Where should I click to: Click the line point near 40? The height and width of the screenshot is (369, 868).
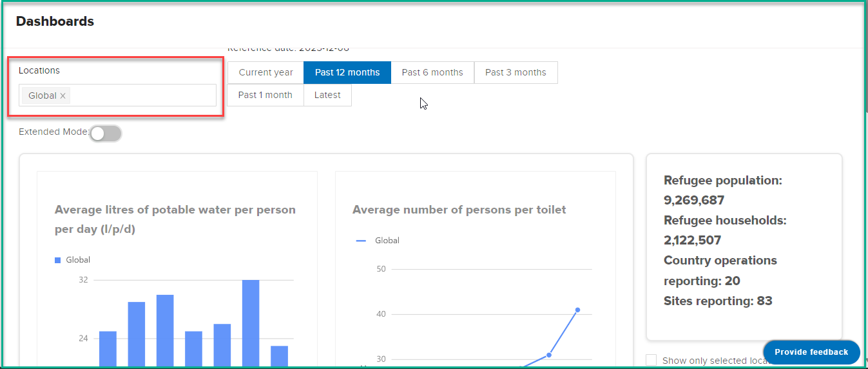tap(577, 310)
